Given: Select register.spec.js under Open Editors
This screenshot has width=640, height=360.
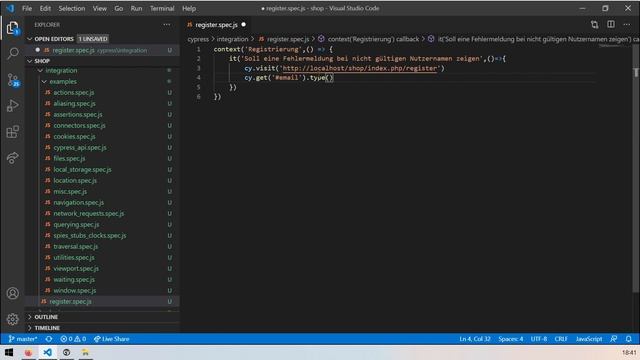Looking at the screenshot, I should 102,50.
